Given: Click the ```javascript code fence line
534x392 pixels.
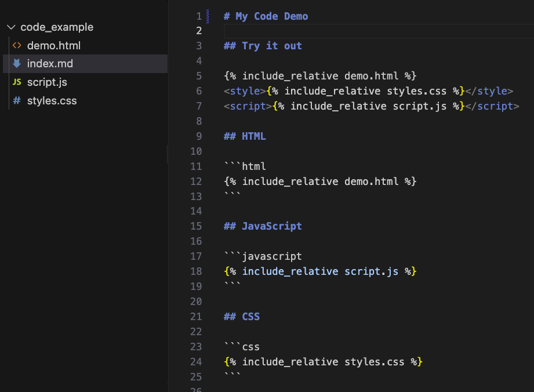Looking at the screenshot, I should click(263, 256).
